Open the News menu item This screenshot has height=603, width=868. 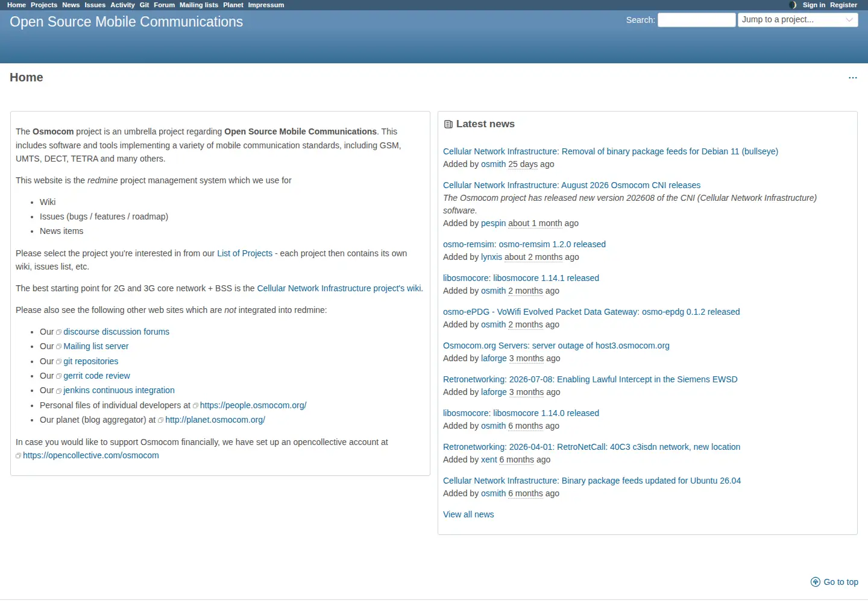71,5
